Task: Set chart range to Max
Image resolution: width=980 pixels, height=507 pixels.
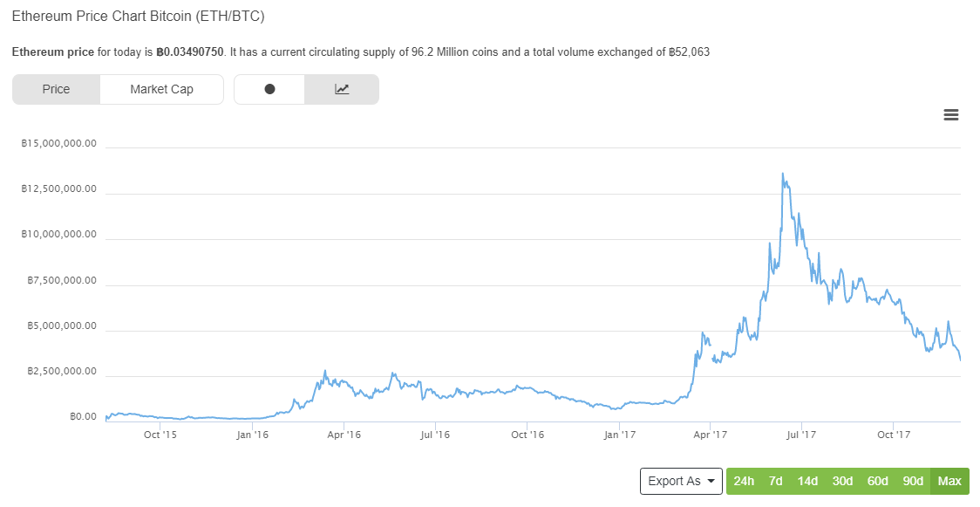Action: [949, 482]
